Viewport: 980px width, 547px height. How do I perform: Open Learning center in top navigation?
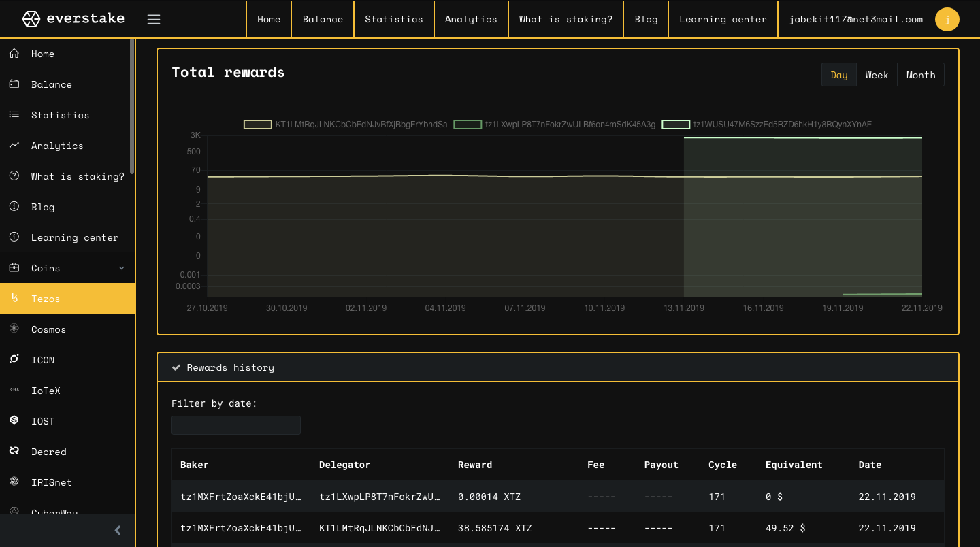[723, 19]
